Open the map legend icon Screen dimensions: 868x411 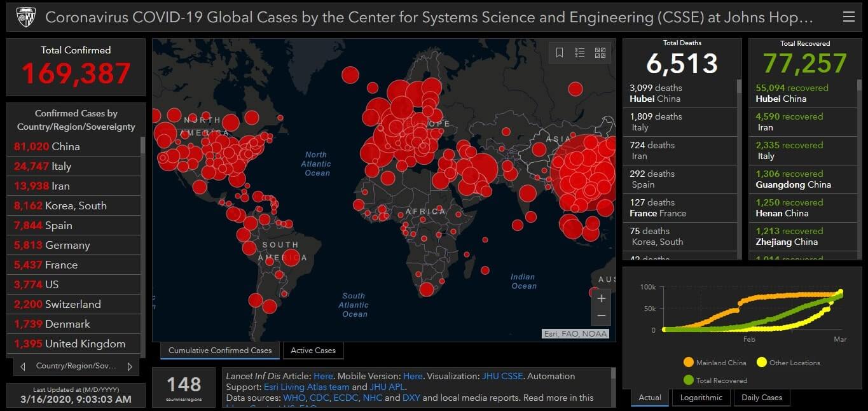point(579,53)
